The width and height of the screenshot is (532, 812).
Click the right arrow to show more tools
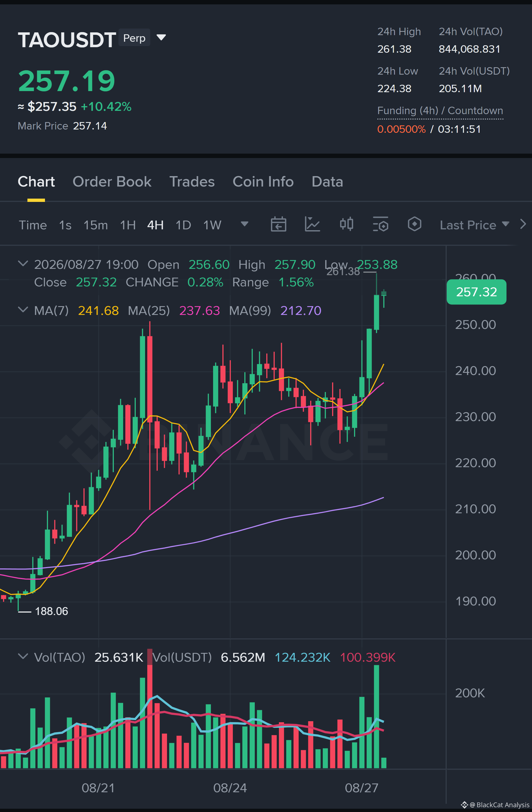point(523,224)
